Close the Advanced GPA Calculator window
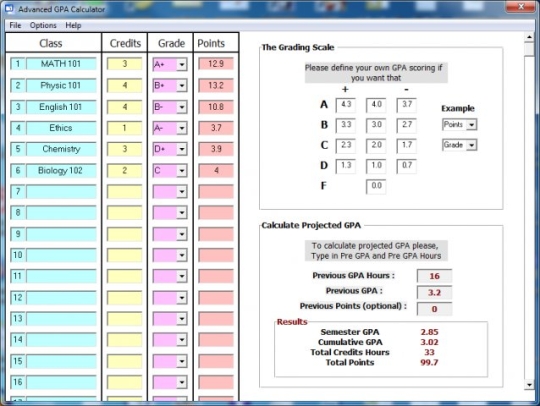540x406 pixels. [x=521, y=6]
